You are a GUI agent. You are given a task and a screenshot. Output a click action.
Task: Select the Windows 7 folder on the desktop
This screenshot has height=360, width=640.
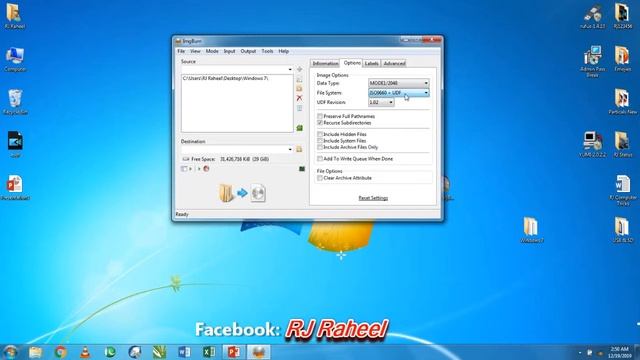pyautogui.click(x=531, y=230)
